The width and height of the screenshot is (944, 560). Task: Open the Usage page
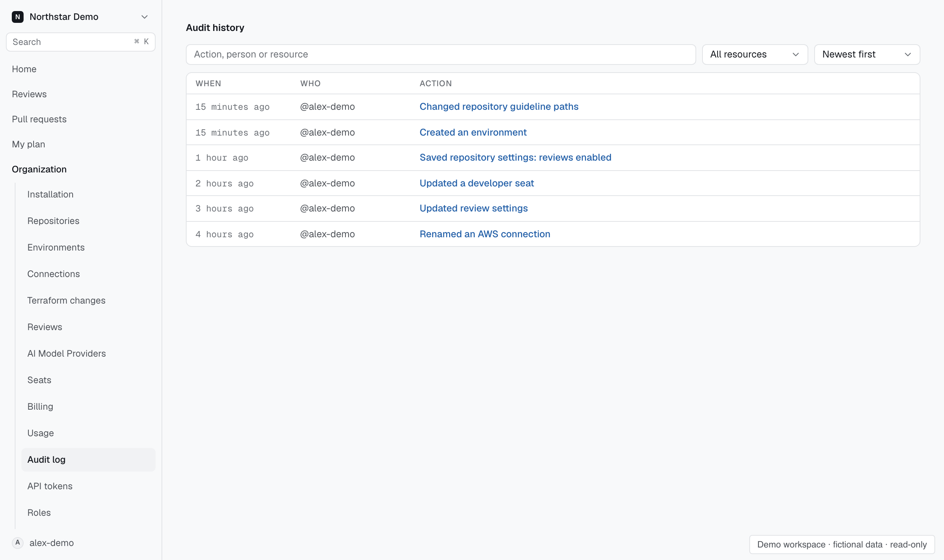(x=41, y=433)
